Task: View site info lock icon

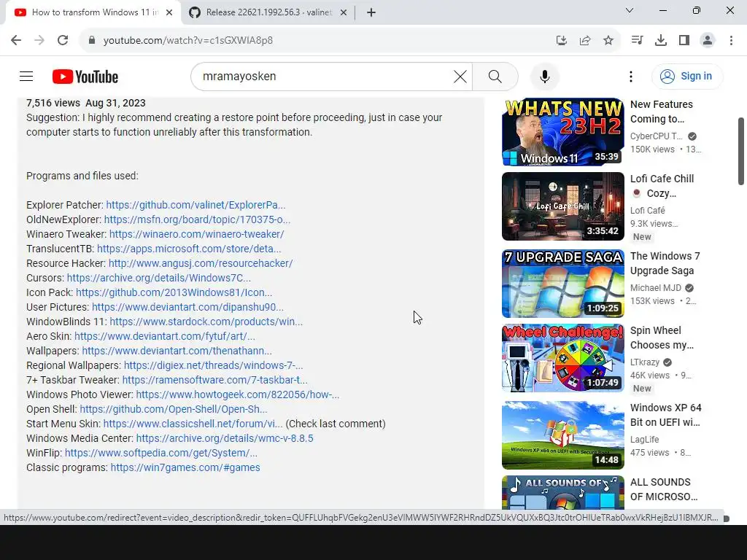Action: point(92,41)
